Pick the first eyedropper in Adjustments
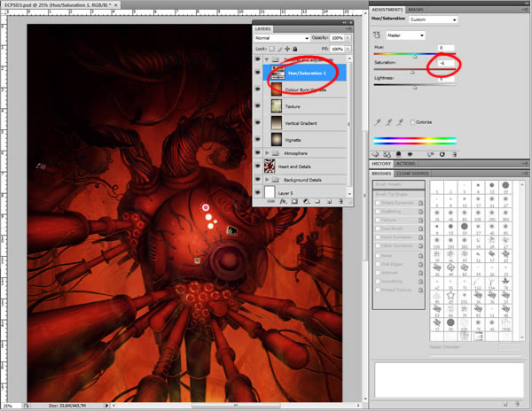This screenshot has height=411, width=532. [x=378, y=122]
